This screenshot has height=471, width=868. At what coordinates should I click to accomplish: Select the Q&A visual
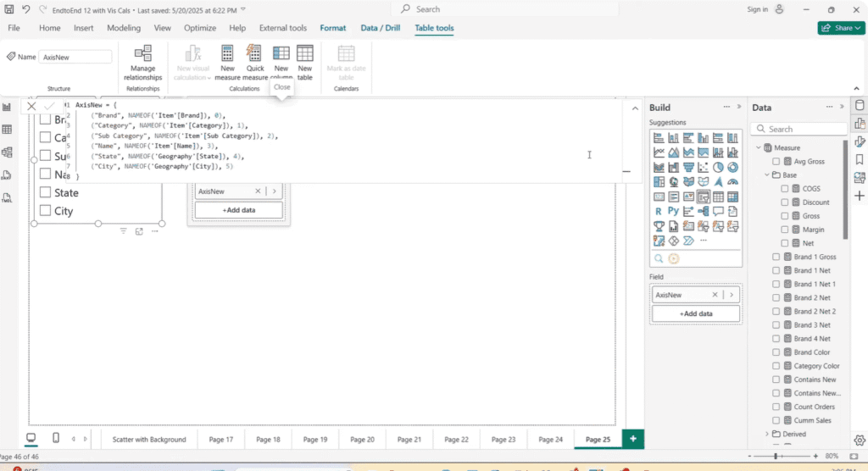(x=718, y=212)
